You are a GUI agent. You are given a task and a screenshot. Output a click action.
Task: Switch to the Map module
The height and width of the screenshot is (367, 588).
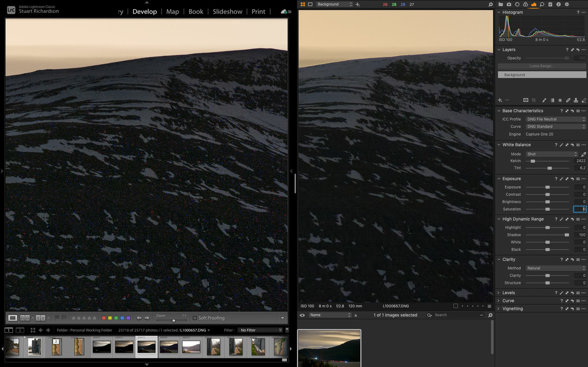coord(172,11)
